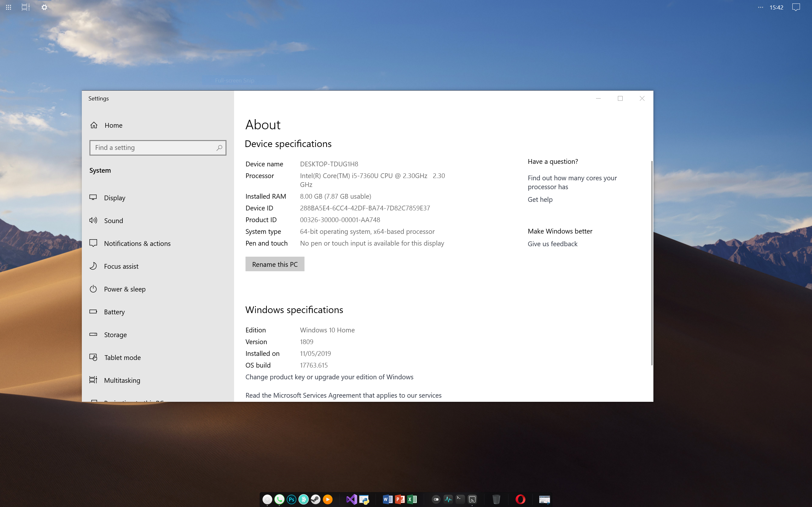Select Tablet mode in the sidebar
The image size is (812, 507).
122,357
